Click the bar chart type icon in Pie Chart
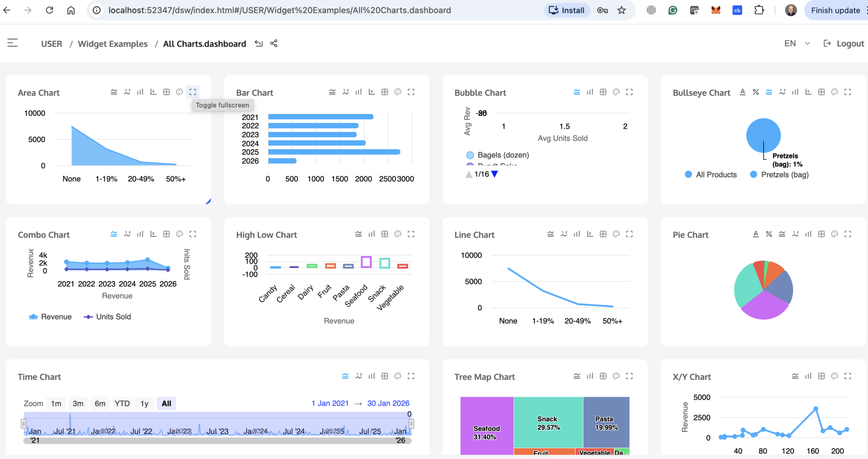 (808, 234)
